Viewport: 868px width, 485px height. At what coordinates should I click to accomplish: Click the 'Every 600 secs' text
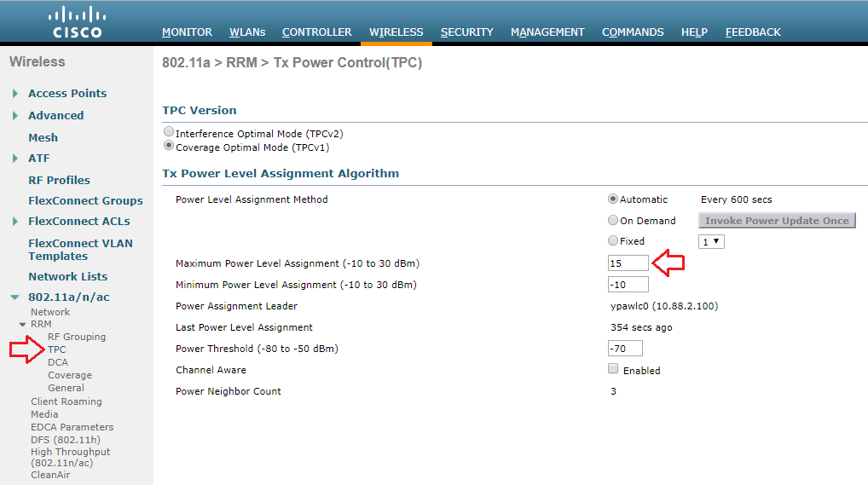pyautogui.click(x=736, y=199)
